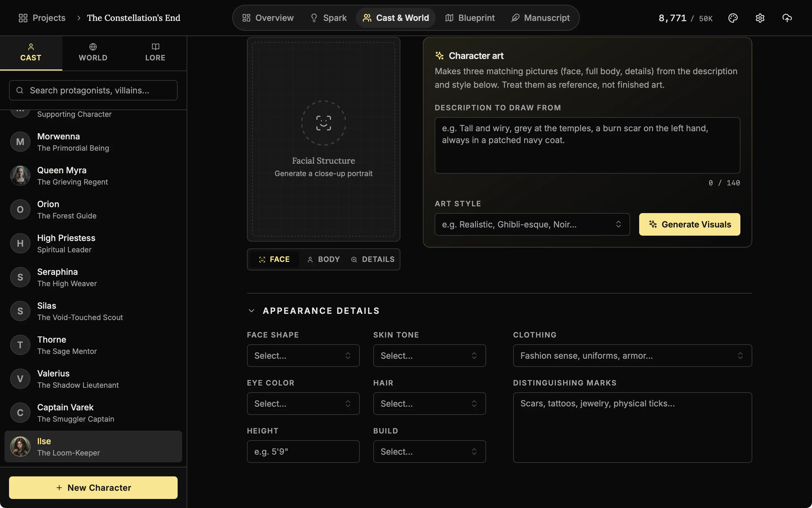Click the character description text area
This screenshot has width=812, height=508.
(x=587, y=145)
